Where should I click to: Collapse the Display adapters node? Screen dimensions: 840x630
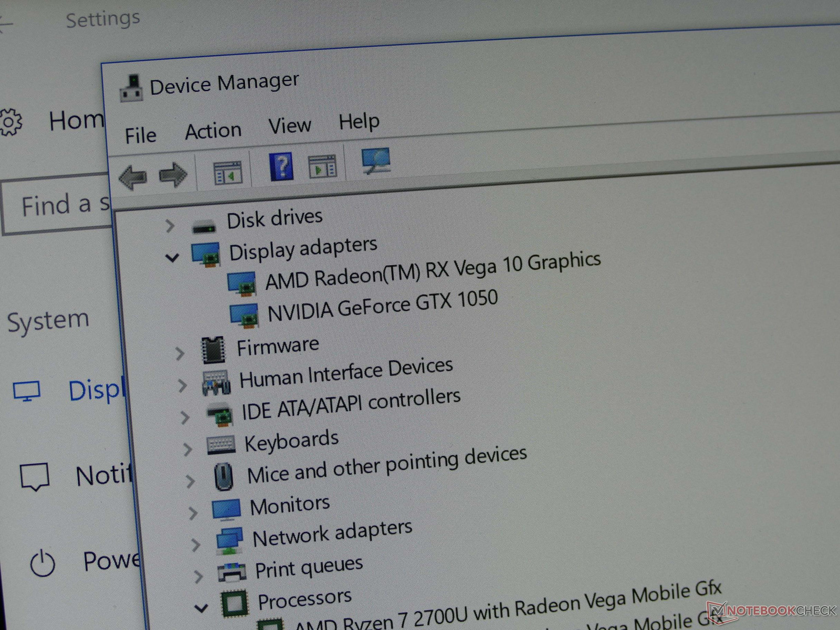tap(172, 258)
